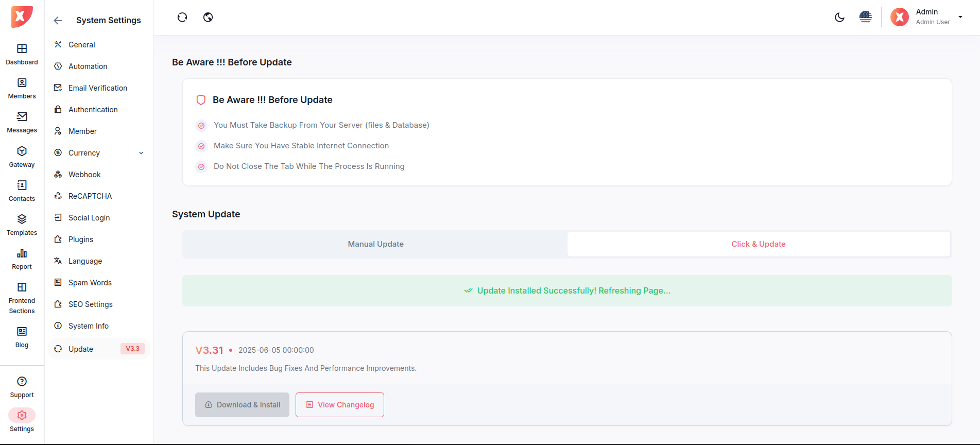Open Templates from left sidebar
Screen dimensions: 980x445
(x=22, y=225)
